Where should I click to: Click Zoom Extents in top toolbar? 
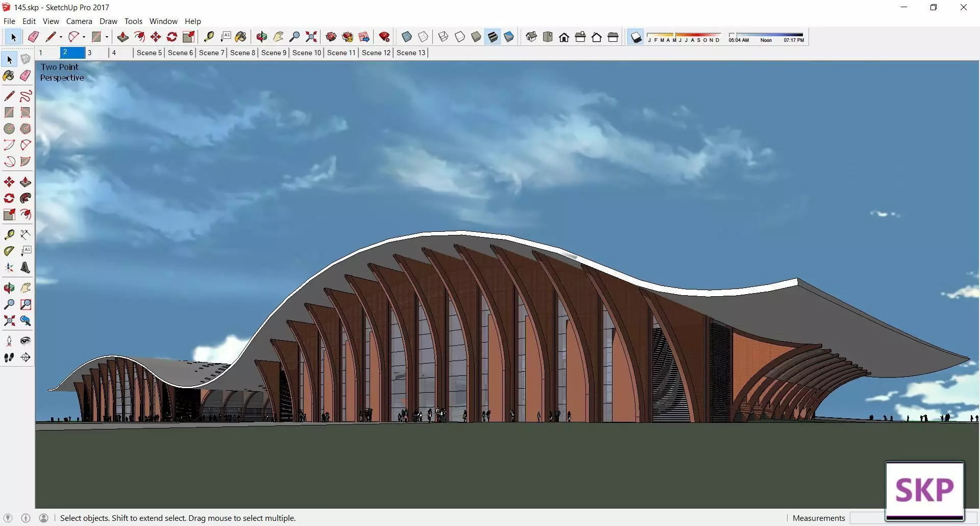311,37
